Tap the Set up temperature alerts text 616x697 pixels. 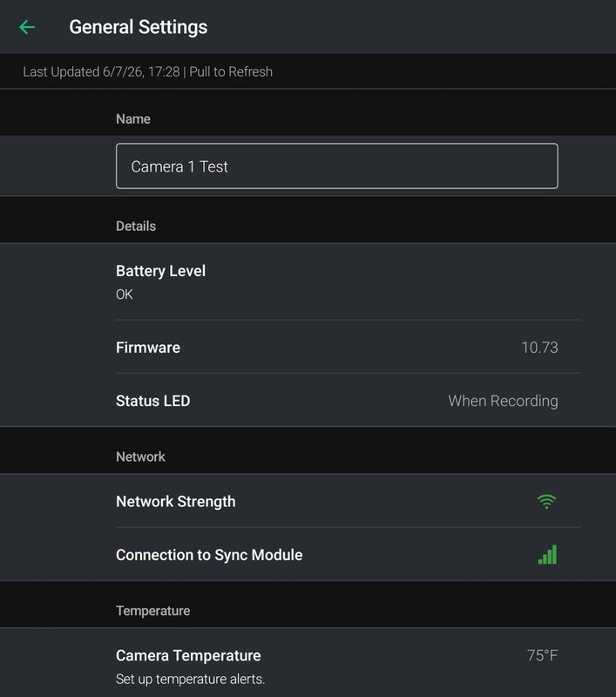pyautogui.click(x=190, y=680)
